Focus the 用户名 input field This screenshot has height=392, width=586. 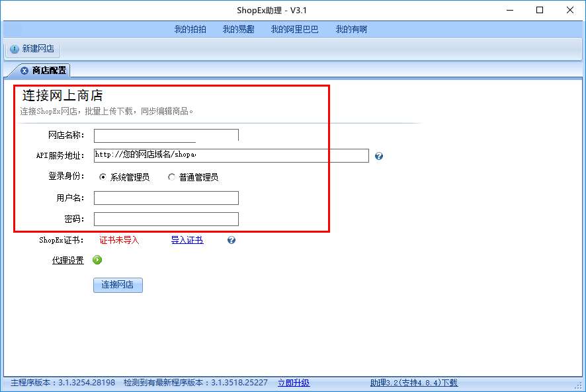[166, 198]
